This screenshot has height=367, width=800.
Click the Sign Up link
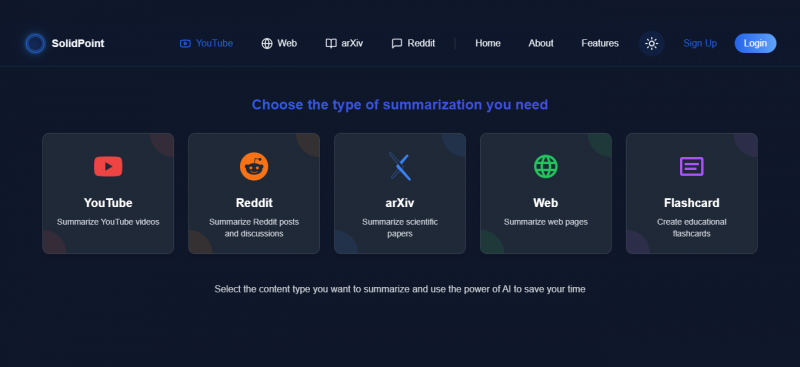click(700, 43)
